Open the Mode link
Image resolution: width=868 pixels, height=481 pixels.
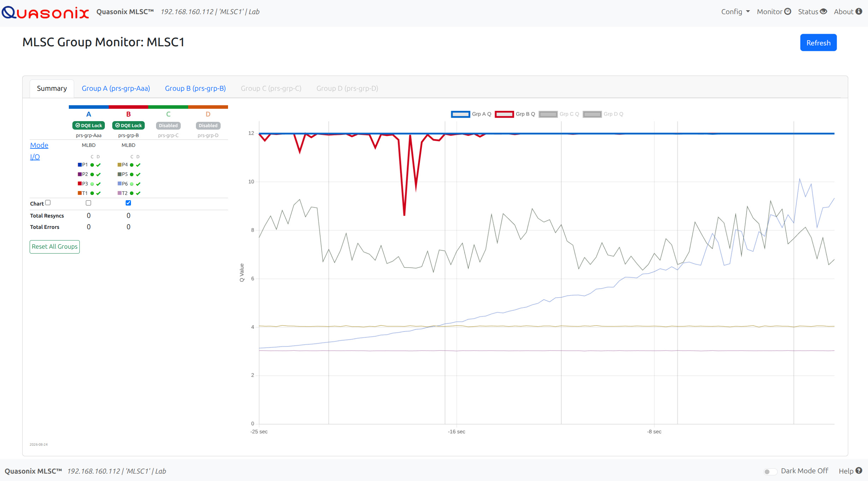[x=39, y=145]
